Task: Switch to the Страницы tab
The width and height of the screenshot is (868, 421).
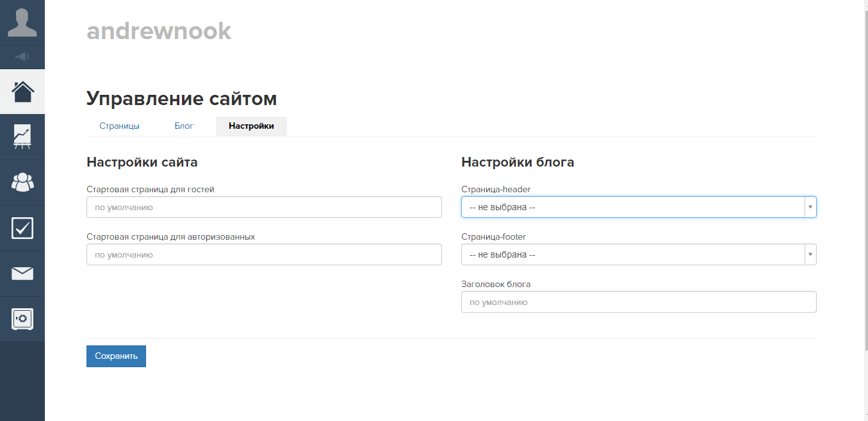Action: (119, 126)
